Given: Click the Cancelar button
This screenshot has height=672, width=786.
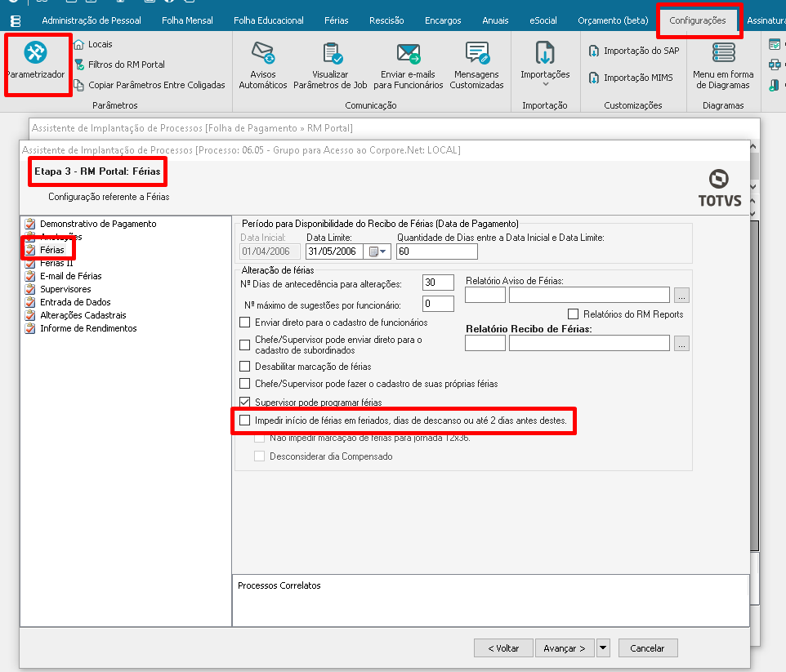Looking at the screenshot, I should 648,648.
